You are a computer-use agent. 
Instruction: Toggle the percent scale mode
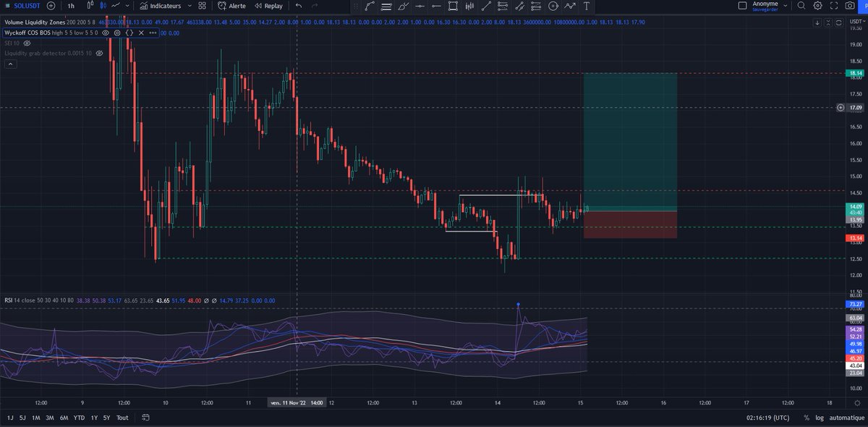[x=806, y=418]
